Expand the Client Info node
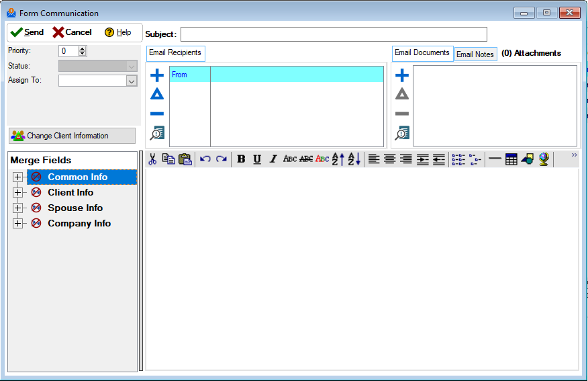588x381 pixels. click(17, 193)
